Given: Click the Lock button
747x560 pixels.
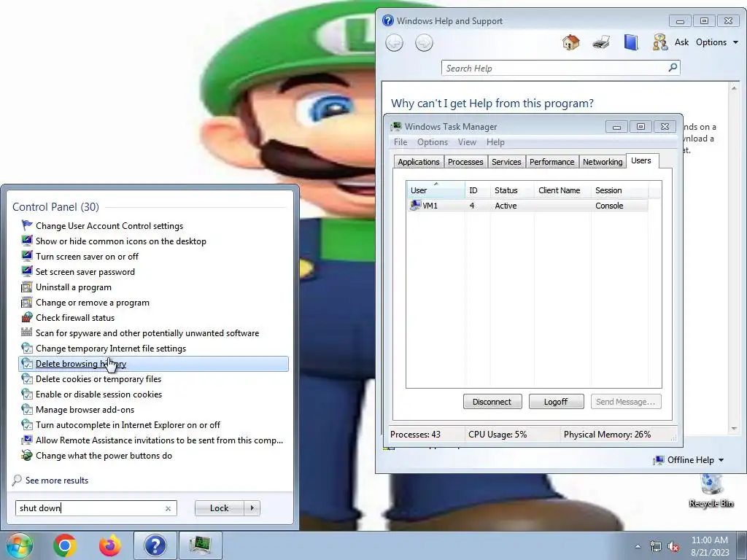Looking at the screenshot, I should pyautogui.click(x=219, y=508).
